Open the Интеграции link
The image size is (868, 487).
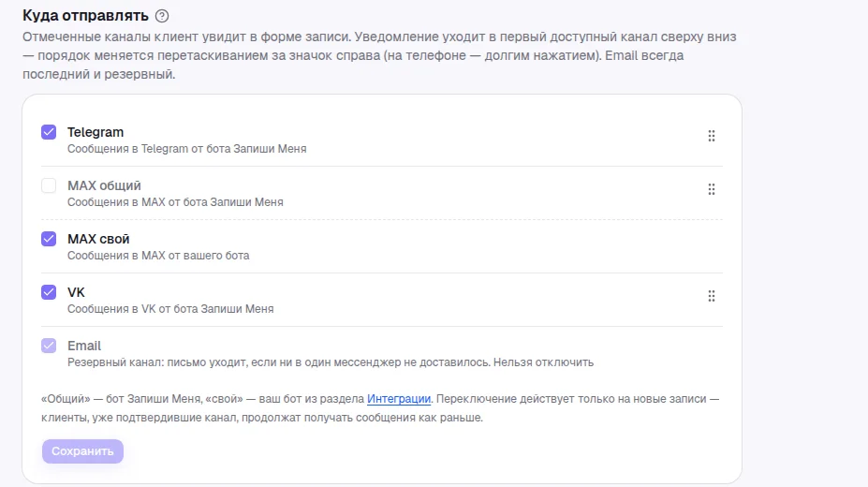click(x=399, y=399)
